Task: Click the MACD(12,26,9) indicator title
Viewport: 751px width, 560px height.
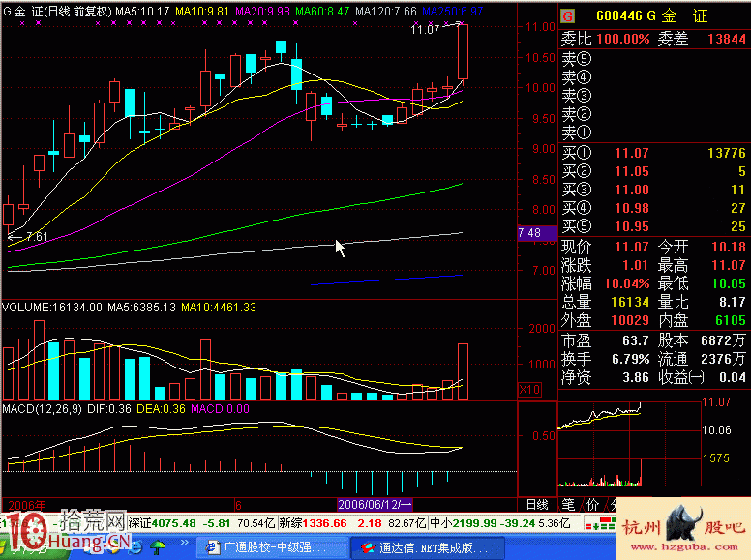Action: pyautogui.click(x=41, y=410)
